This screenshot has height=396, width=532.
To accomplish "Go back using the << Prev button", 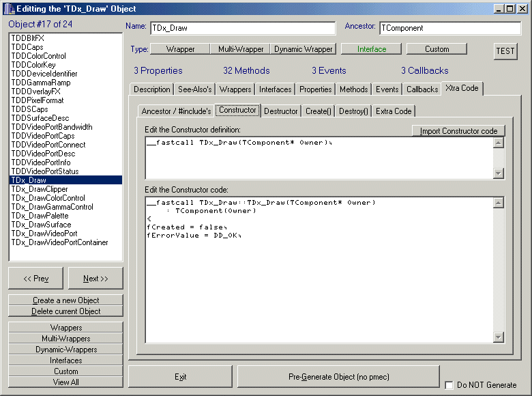I will coord(35,279).
